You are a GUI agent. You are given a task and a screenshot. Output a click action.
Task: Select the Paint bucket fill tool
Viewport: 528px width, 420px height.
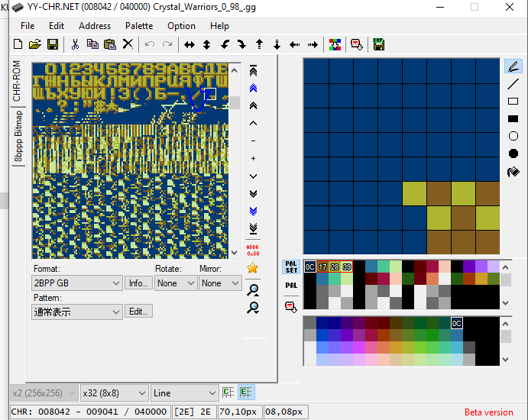pos(513,172)
